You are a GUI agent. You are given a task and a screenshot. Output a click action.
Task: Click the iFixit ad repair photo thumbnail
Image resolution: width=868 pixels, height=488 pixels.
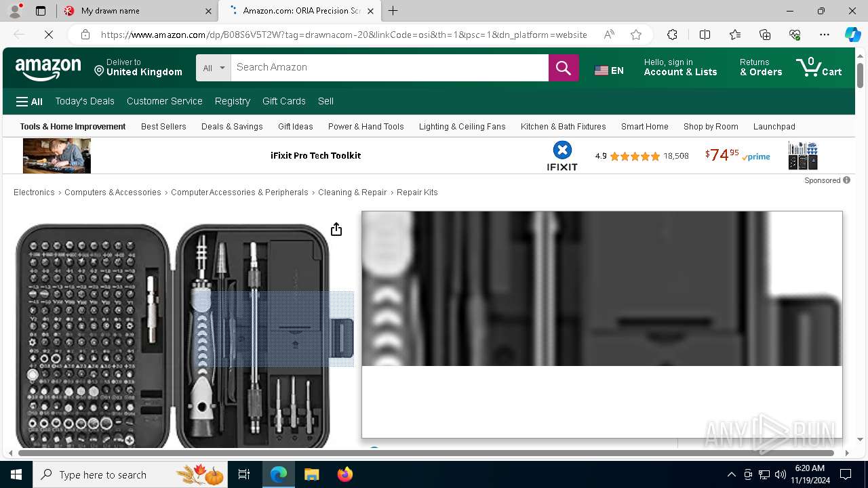coord(56,156)
